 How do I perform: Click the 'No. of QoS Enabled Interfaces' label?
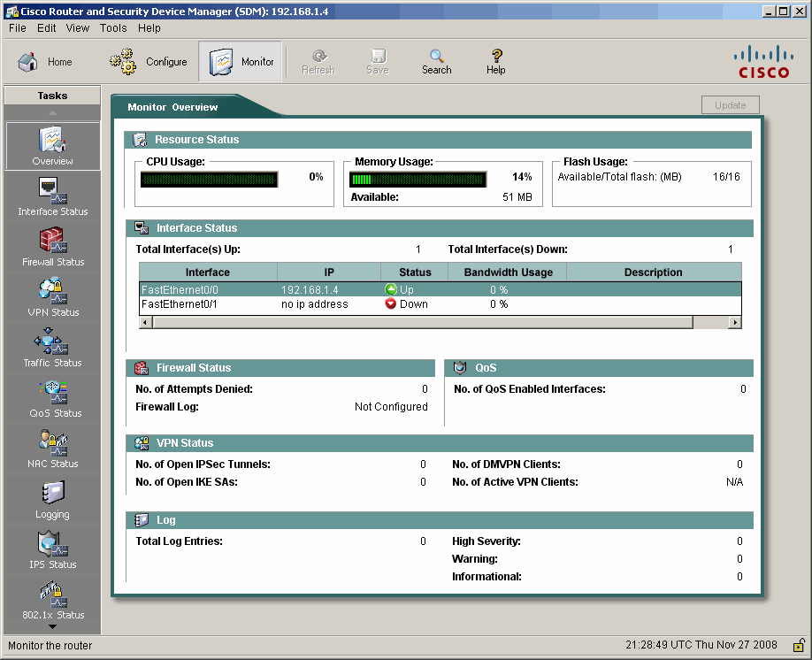tap(530, 389)
